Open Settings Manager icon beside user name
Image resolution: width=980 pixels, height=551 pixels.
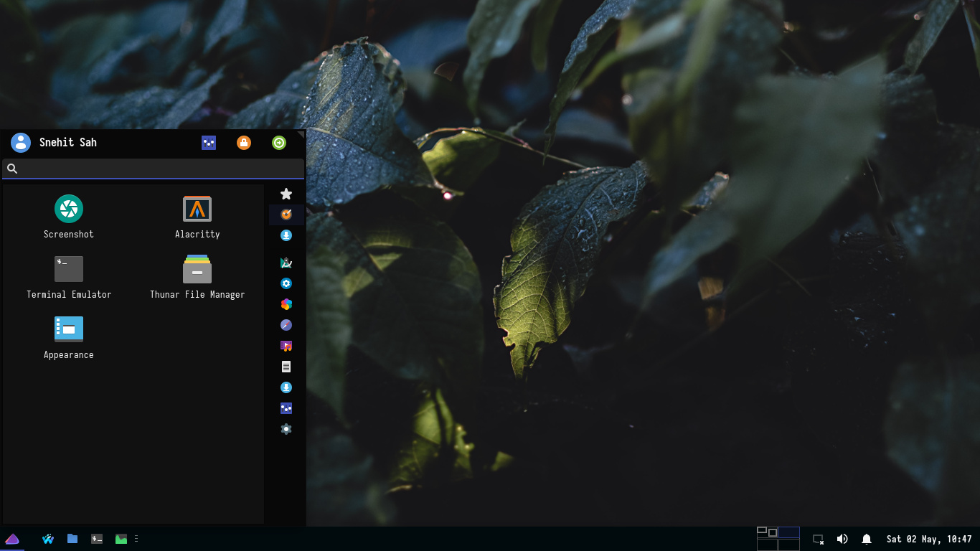(x=209, y=143)
